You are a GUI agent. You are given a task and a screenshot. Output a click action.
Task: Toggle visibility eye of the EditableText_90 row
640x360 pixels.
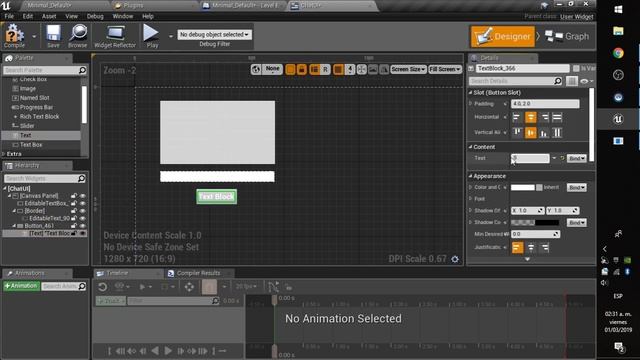[x=83, y=218]
